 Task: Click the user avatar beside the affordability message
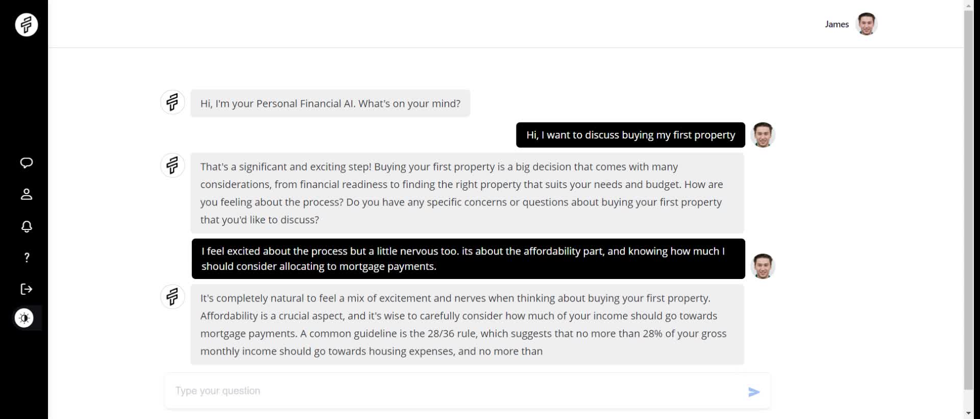click(763, 266)
